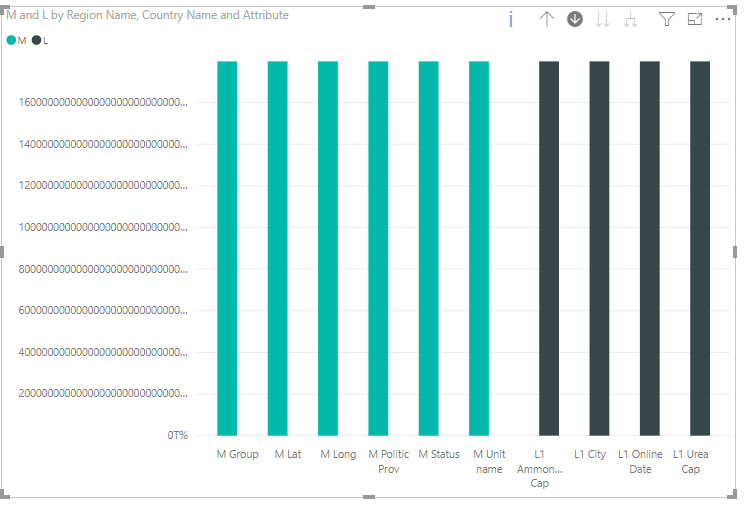Screen dimensions: 745x507
Task: Click the visual info icon
Action: tap(511, 19)
